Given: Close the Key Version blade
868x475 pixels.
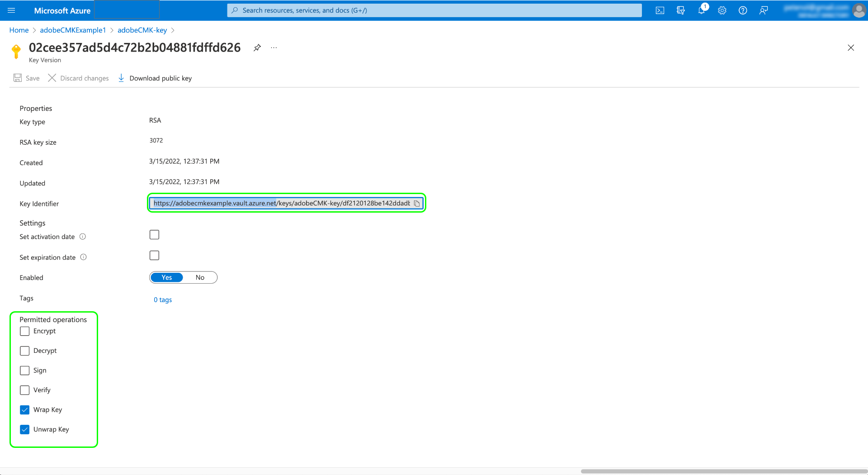Looking at the screenshot, I should (851, 47).
